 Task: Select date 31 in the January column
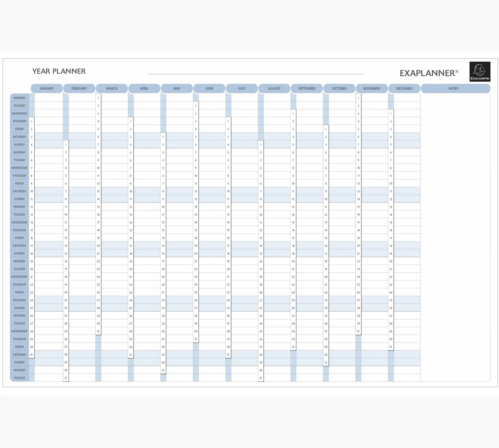(x=32, y=355)
